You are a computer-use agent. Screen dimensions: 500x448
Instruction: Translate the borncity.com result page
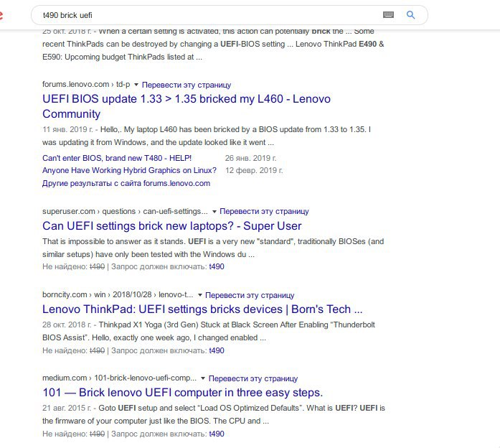pos(250,295)
